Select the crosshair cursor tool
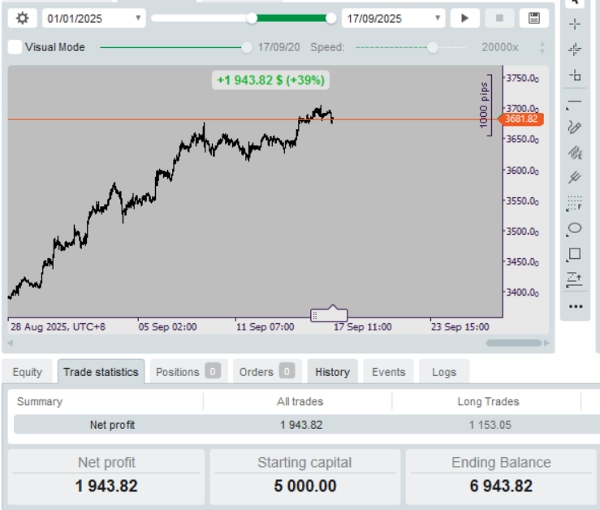600x510 pixels. click(574, 23)
